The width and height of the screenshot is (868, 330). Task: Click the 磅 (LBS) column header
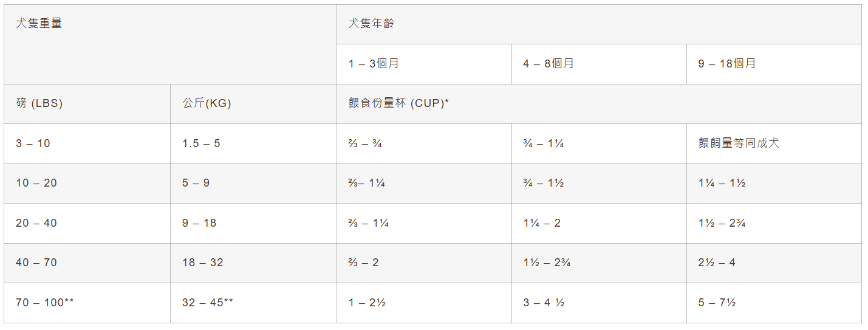click(x=39, y=104)
